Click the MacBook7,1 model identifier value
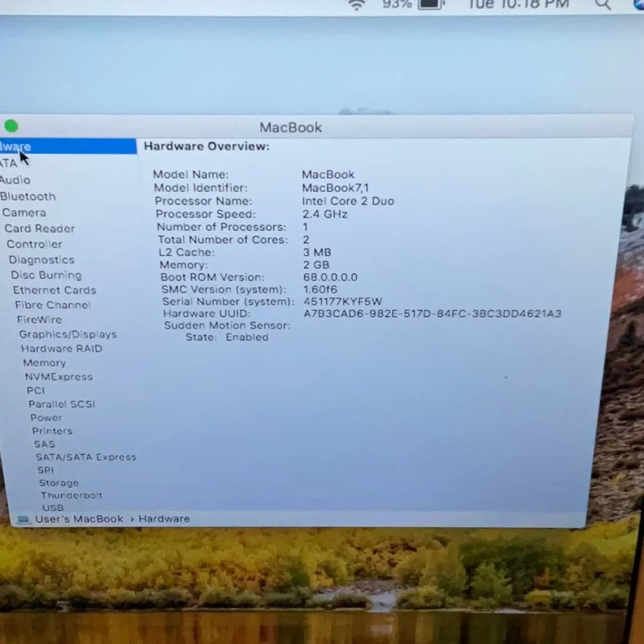The width and height of the screenshot is (644, 644). [335, 187]
